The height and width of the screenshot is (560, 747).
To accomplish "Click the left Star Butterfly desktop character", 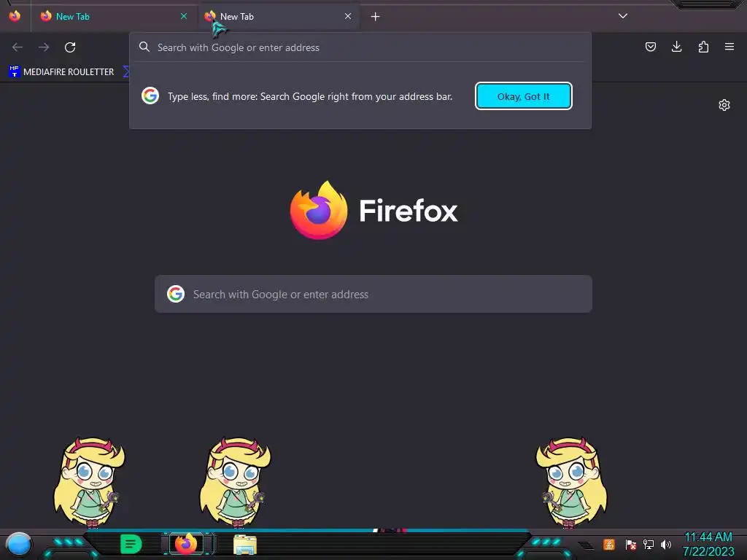I will 89,483.
